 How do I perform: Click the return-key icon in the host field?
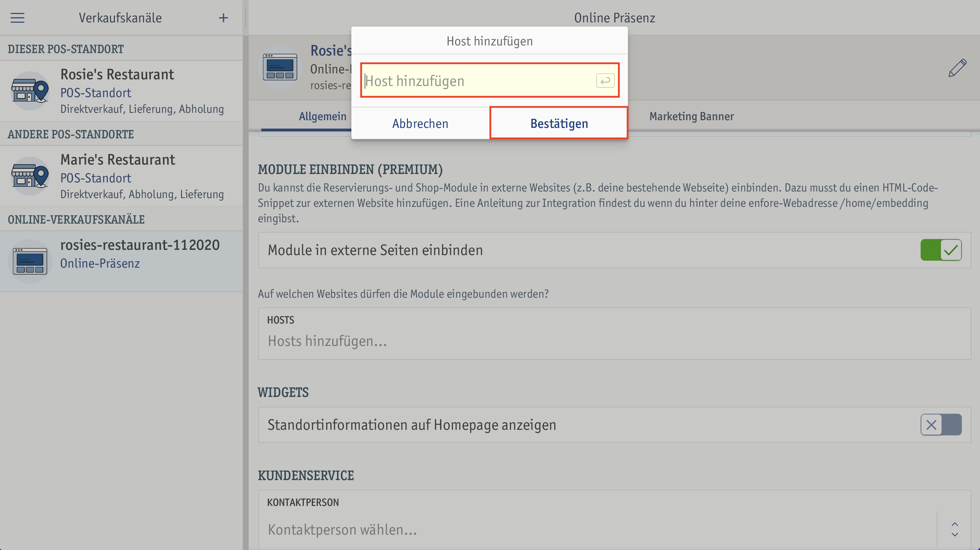point(605,81)
